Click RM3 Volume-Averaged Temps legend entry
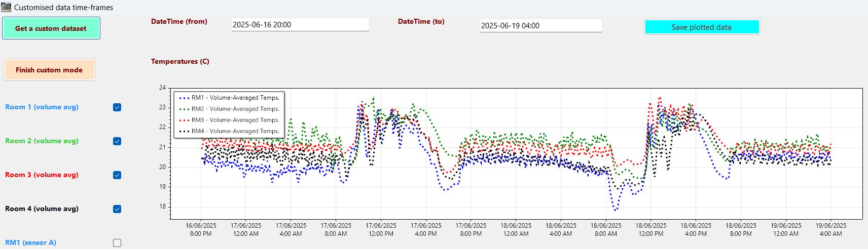The width and height of the screenshot is (868, 249). pyautogui.click(x=235, y=120)
